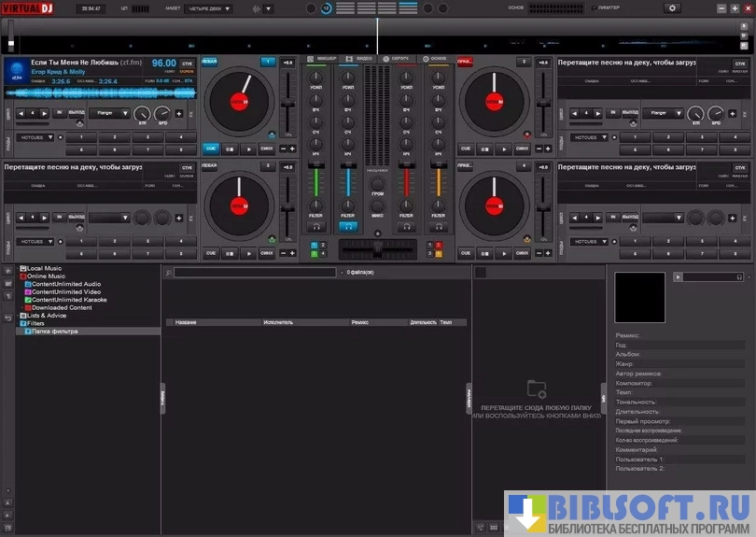Click the СИНХ sync button on deck 2

[522, 148]
